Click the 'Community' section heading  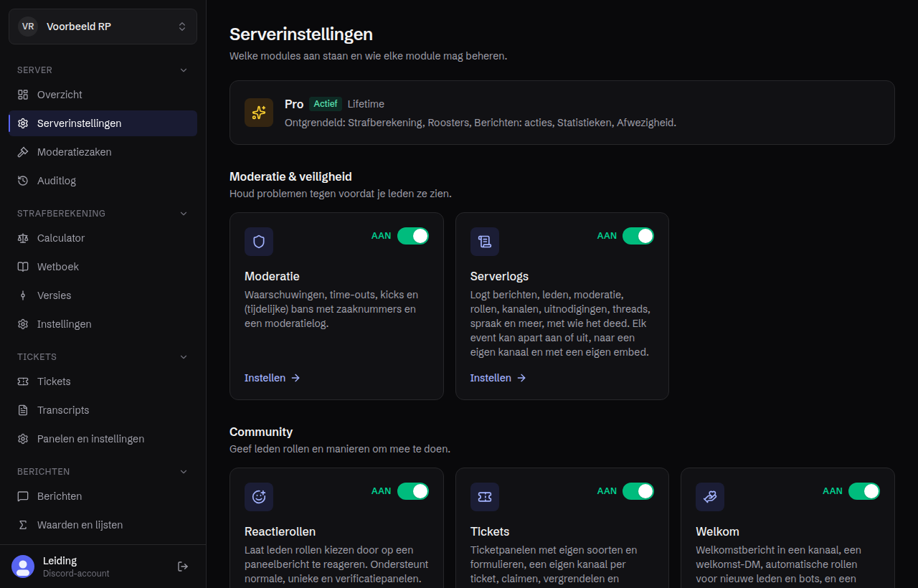pyautogui.click(x=261, y=432)
